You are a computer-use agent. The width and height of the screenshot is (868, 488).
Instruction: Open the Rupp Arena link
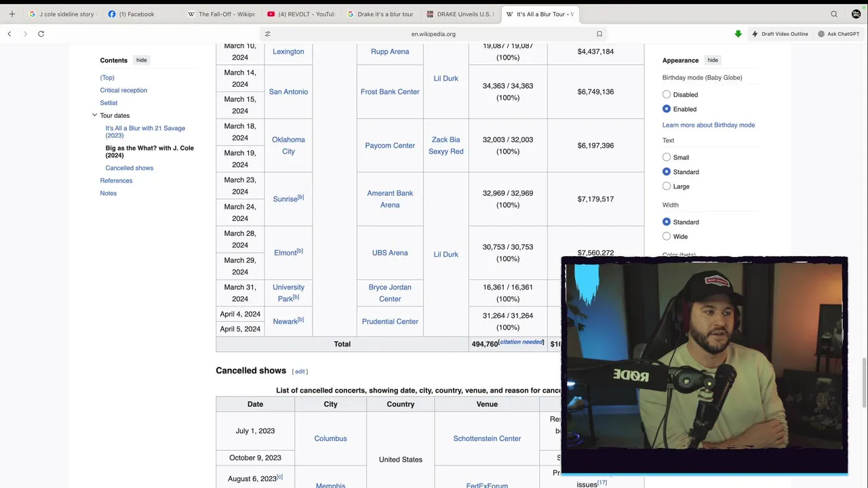pyautogui.click(x=390, y=52)
